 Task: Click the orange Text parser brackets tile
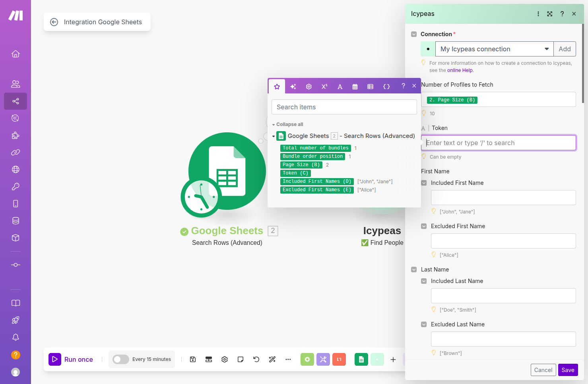339,359
